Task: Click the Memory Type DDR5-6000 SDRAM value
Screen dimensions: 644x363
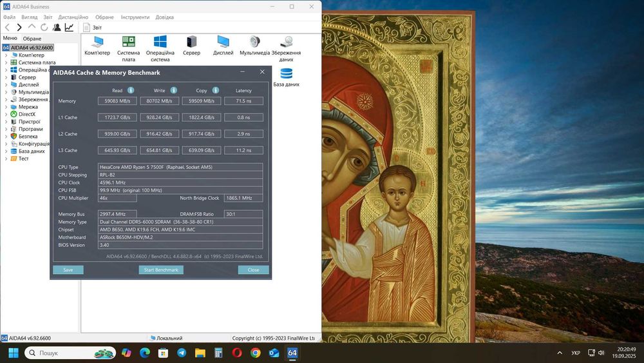Action: [x=180, y=222]
